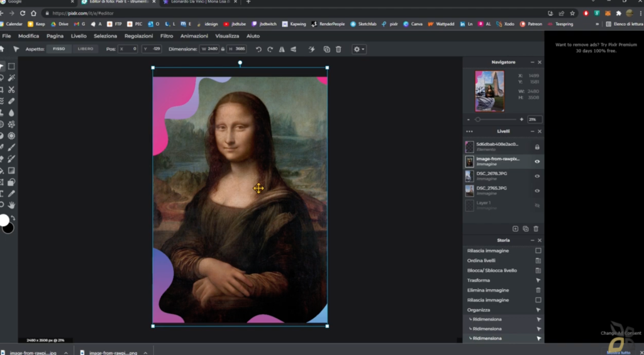
Task: Revert to Trasforma step in Storia
Action: (x=503, y=280)
